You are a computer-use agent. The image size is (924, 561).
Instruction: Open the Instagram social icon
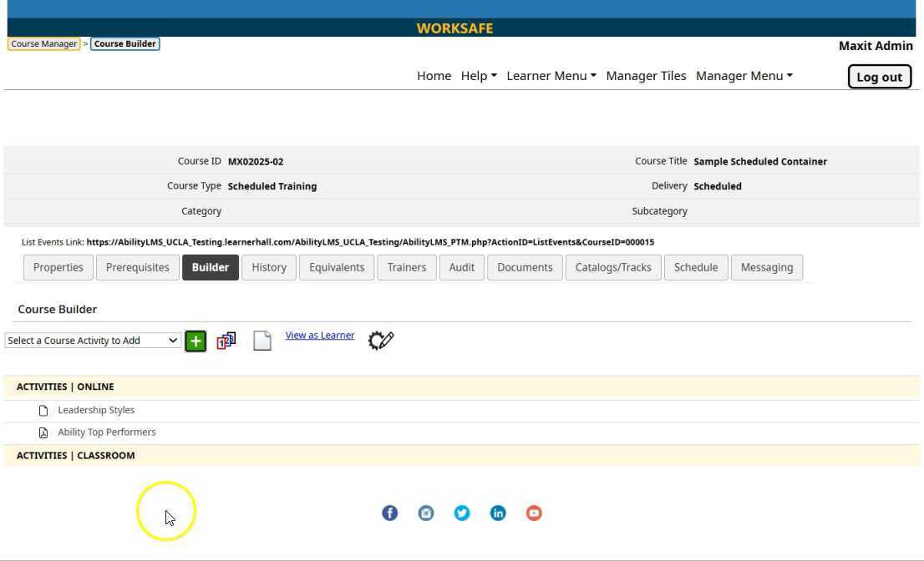(x=426, y=513)
